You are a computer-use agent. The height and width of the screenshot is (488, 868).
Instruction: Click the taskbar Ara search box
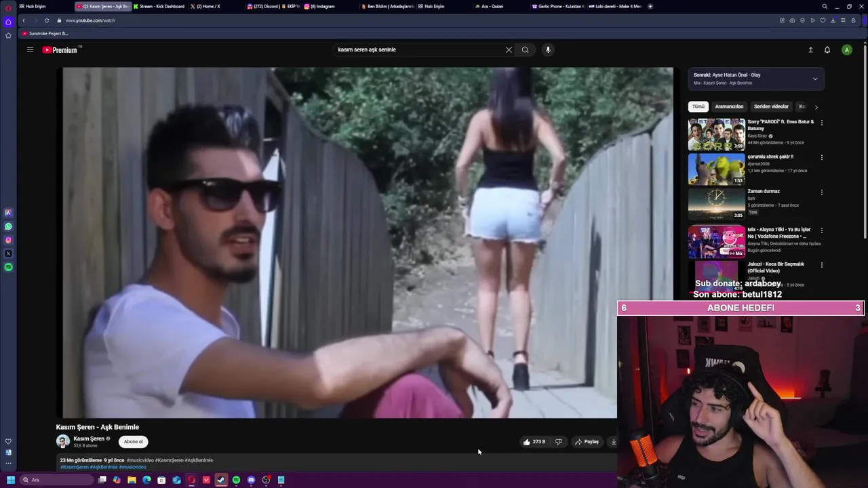click(x=57, y=480)
